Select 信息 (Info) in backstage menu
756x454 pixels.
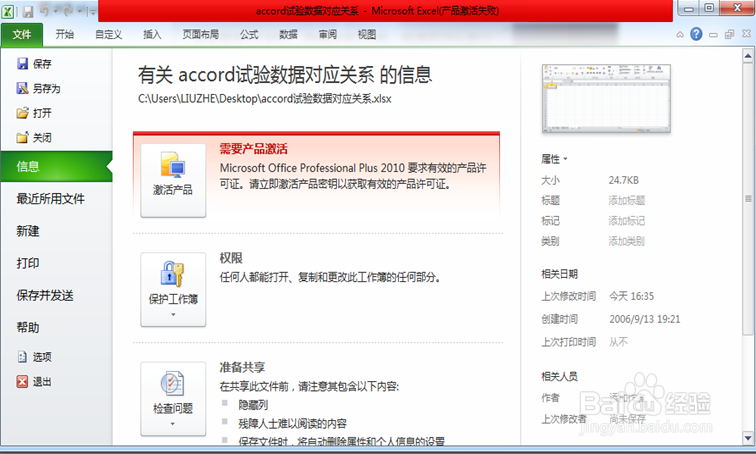[56, 166]
